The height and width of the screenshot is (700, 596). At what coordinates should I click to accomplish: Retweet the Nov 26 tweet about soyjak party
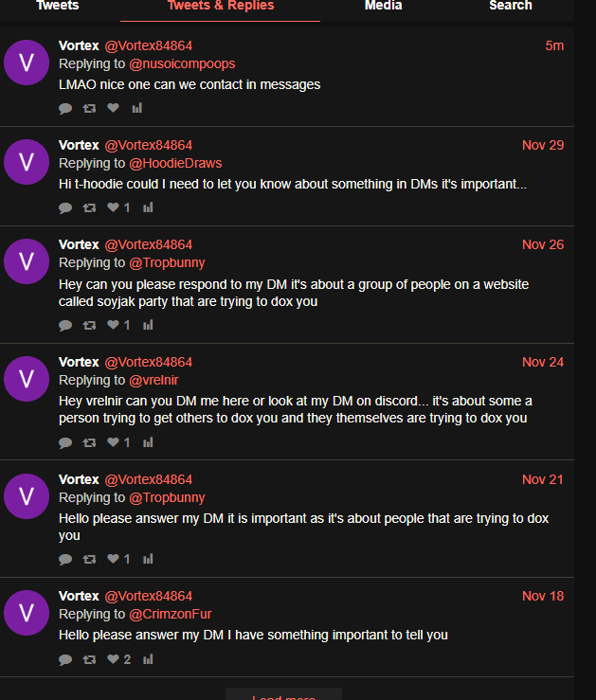point(89,325)
